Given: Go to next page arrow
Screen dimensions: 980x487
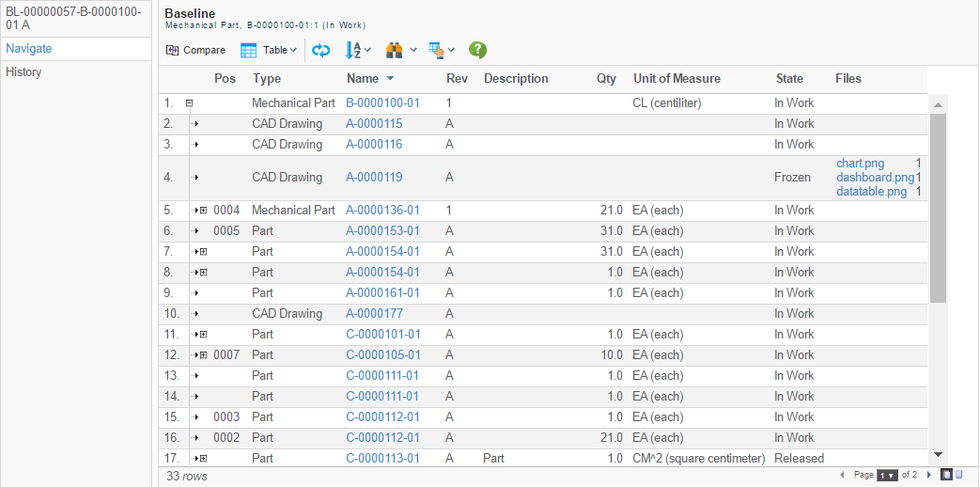Looking at the screenshot, I should [929, 475].
